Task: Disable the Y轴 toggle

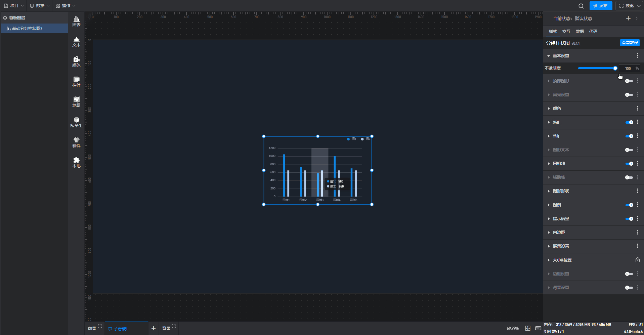Action: pos(629,136)
